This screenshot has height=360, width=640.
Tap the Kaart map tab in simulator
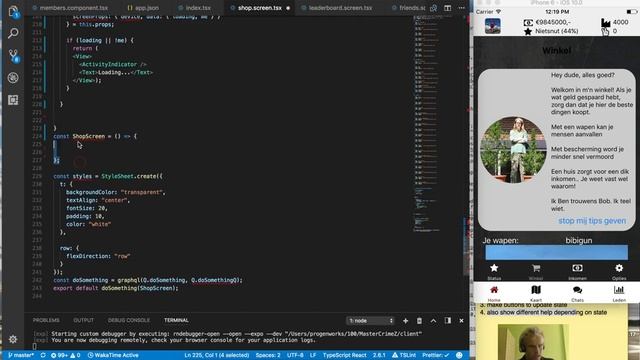click(536, 293)
